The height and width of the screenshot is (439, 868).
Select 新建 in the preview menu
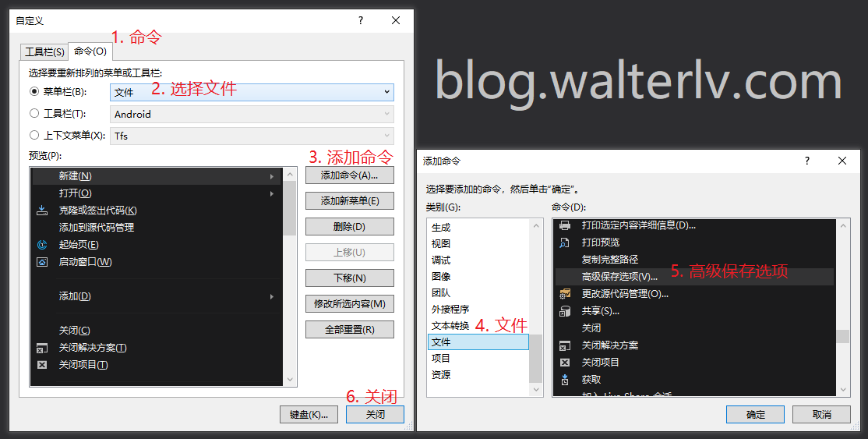point(156,176)
